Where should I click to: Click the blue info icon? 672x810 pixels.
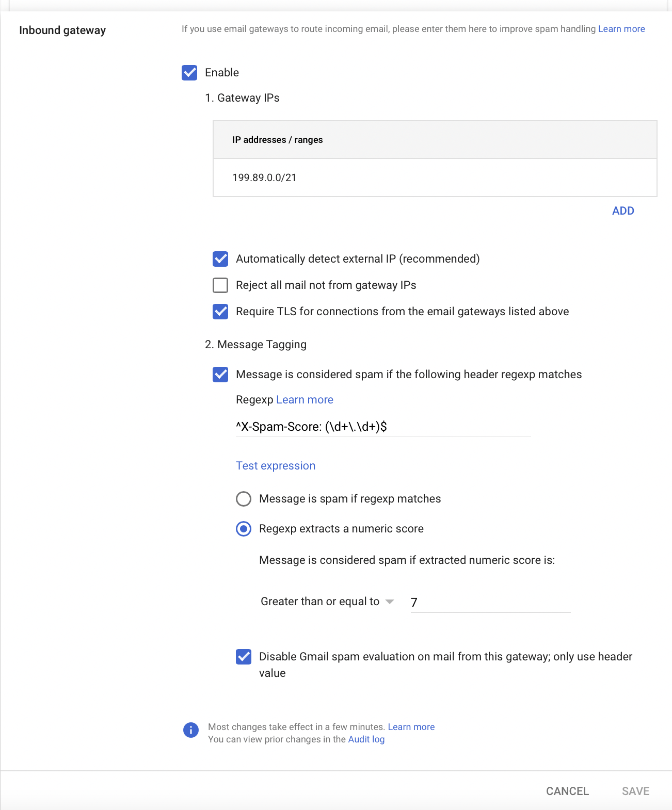coord(191,730)
